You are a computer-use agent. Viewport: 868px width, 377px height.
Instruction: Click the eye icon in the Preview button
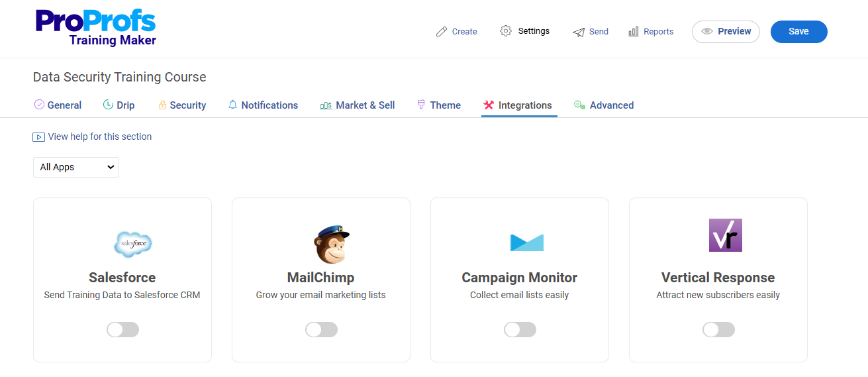[707, 31]
